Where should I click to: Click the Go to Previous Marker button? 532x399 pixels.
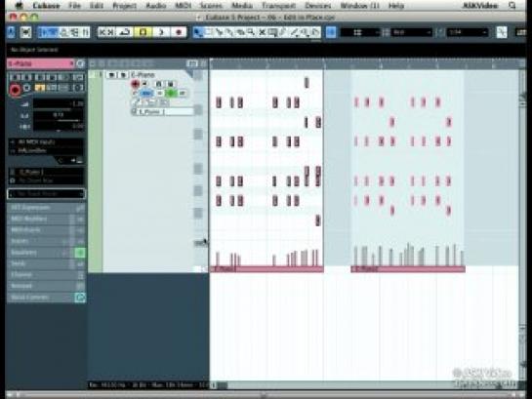[102, 32]
